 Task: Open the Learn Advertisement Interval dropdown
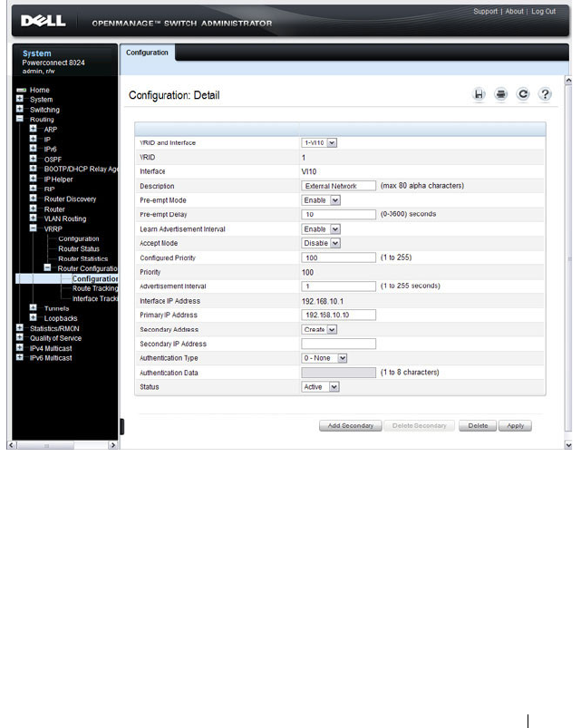pos(321,228)
